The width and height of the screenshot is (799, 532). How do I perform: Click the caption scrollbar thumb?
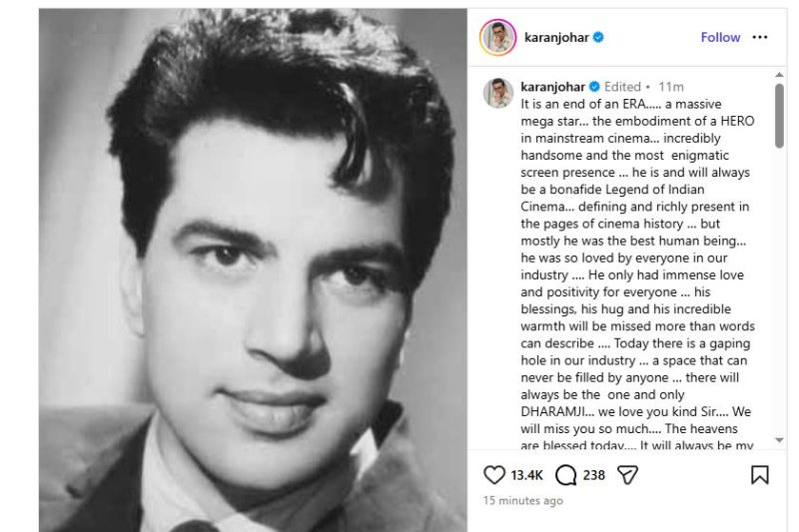click(779, 116)
